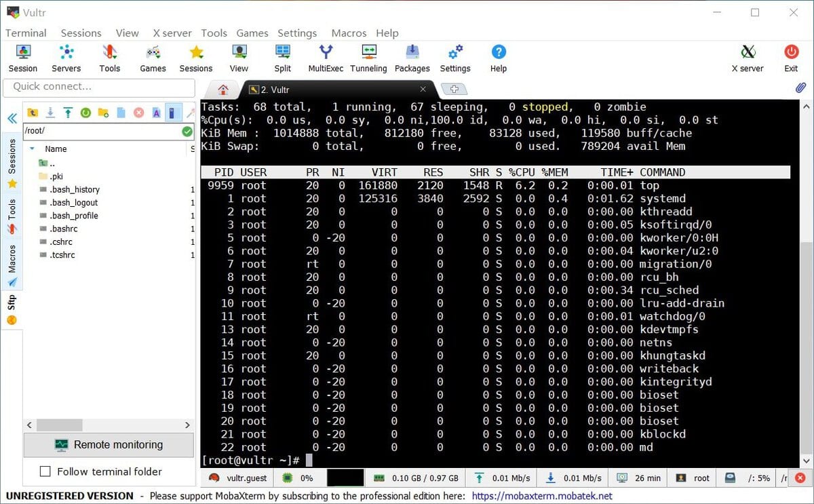This screenshot has width=814, height=504.
Task: Click the red delete icon in SFTP toolbar
Action: pyautogui.click(x=138, y=113)
